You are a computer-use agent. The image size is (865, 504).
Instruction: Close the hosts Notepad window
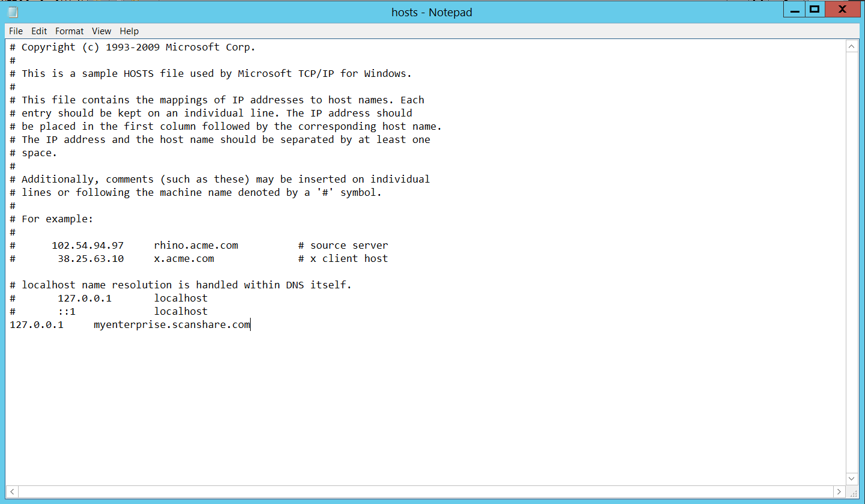click(843, 9)
